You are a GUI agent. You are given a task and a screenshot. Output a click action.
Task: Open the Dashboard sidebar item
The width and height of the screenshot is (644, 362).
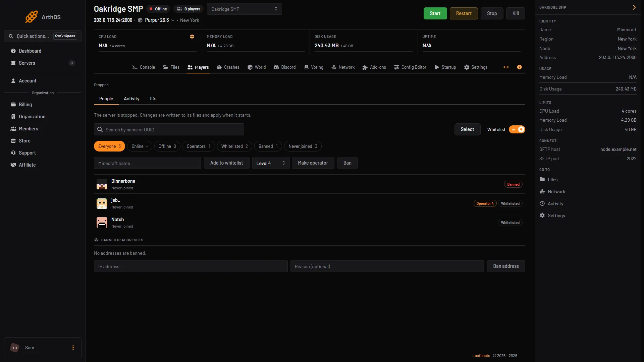pyautogui.click(x=43, y=51)
